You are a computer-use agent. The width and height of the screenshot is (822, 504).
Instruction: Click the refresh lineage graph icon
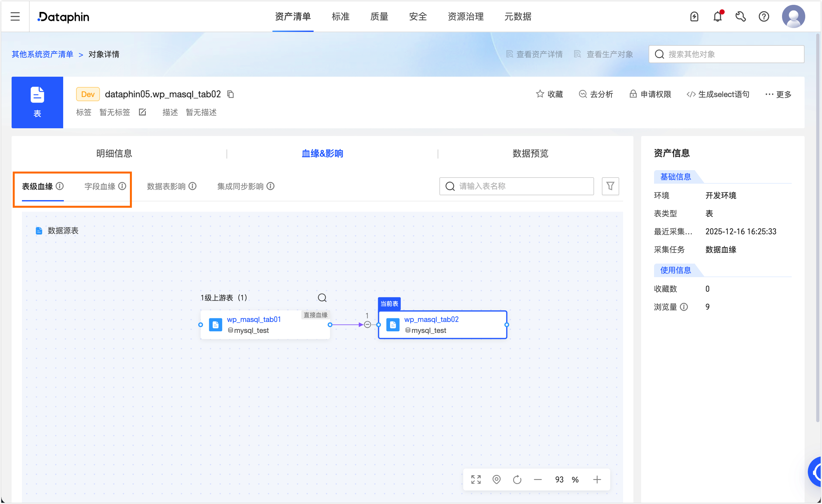tap(517, 479)
